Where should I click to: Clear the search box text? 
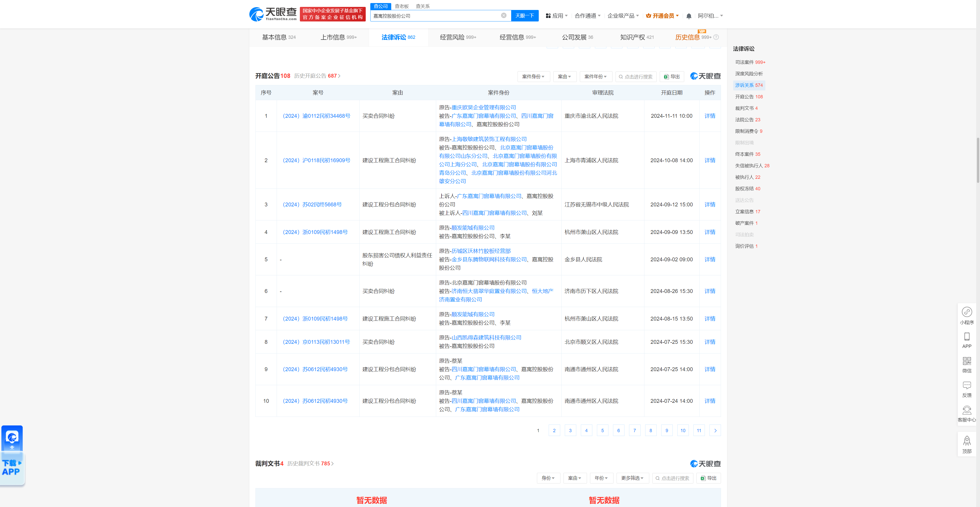[x=503, y=16]
